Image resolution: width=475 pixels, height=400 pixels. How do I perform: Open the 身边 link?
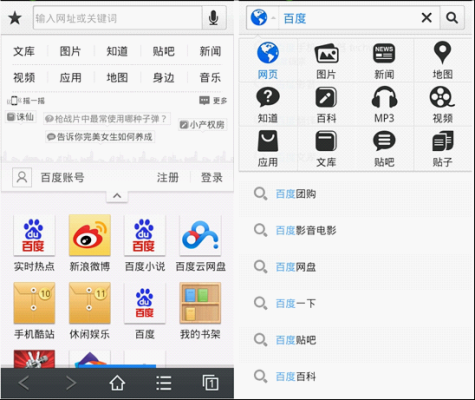tap(163, 78)
